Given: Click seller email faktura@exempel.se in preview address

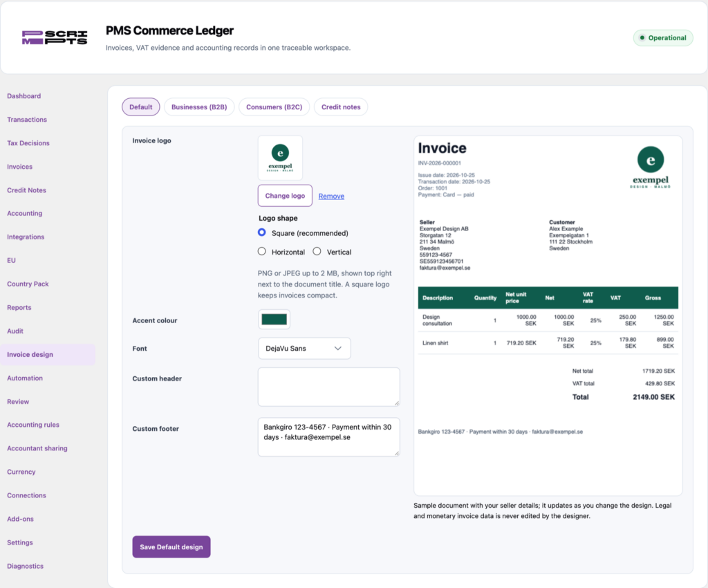Looking at the screenshot, I should 445,268.
